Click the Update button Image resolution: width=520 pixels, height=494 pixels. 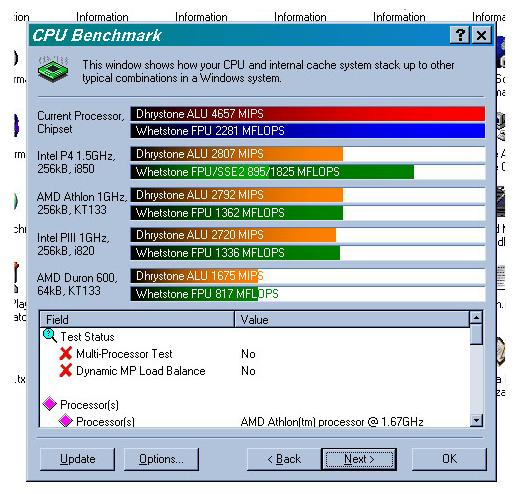point(77,459)
